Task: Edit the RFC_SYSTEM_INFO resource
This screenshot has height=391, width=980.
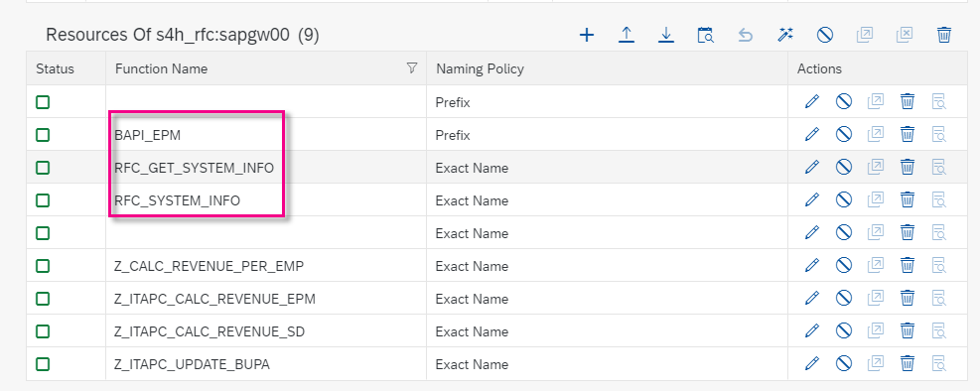Action: coord(812,199)
